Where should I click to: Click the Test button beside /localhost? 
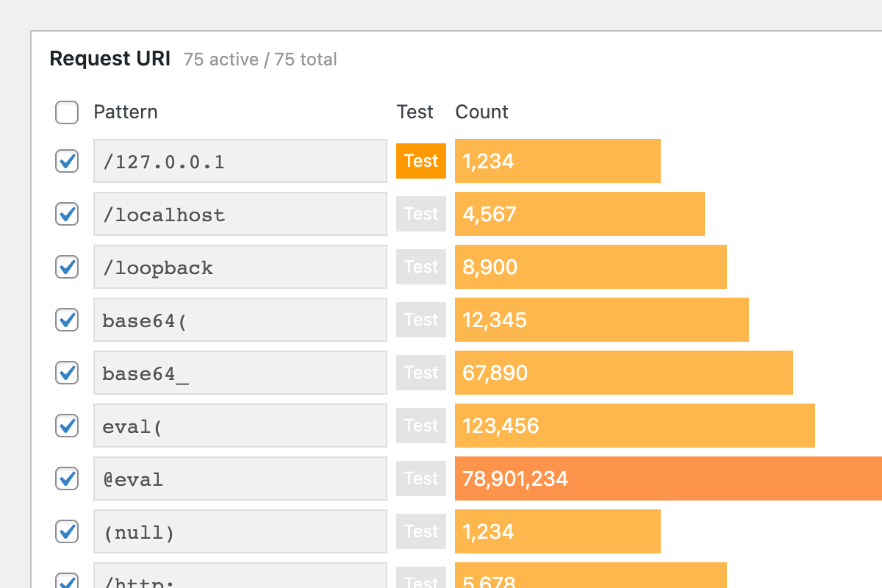420,214
